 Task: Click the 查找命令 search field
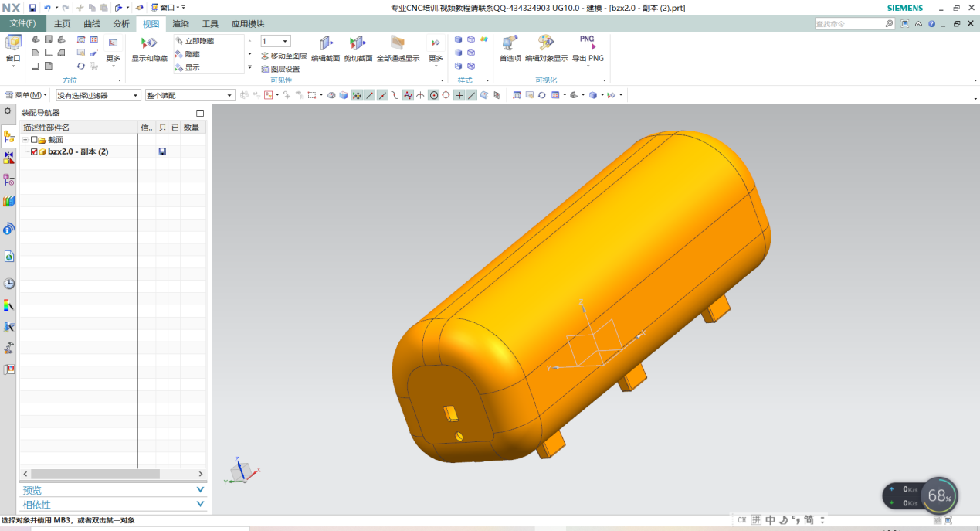tap(849, 24)
